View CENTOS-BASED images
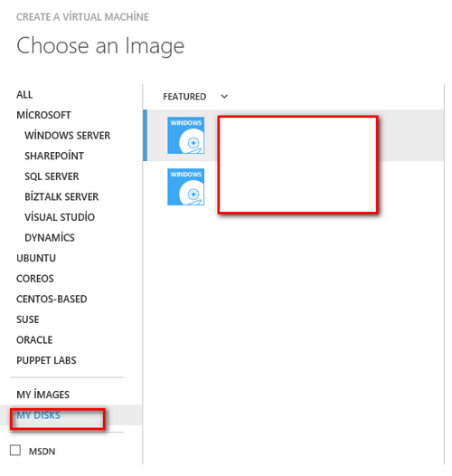Viewport: 452px width, 476px height. pyautogui.click(x=52, y=299)
